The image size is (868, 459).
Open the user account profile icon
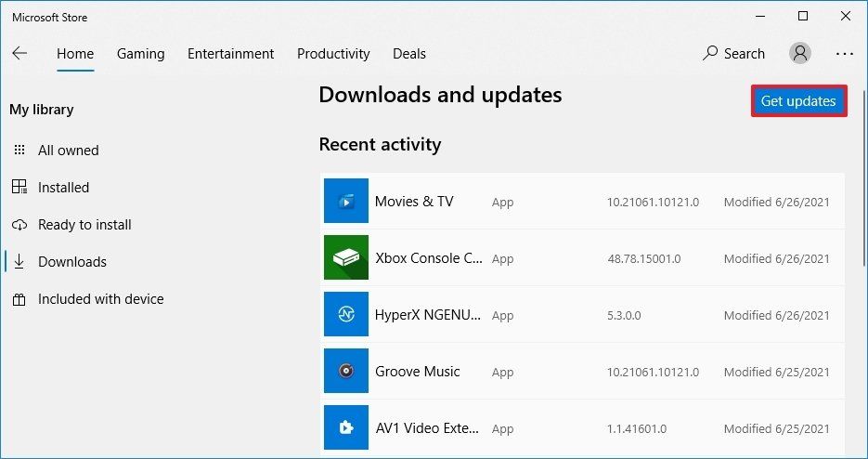click(799, 53)
